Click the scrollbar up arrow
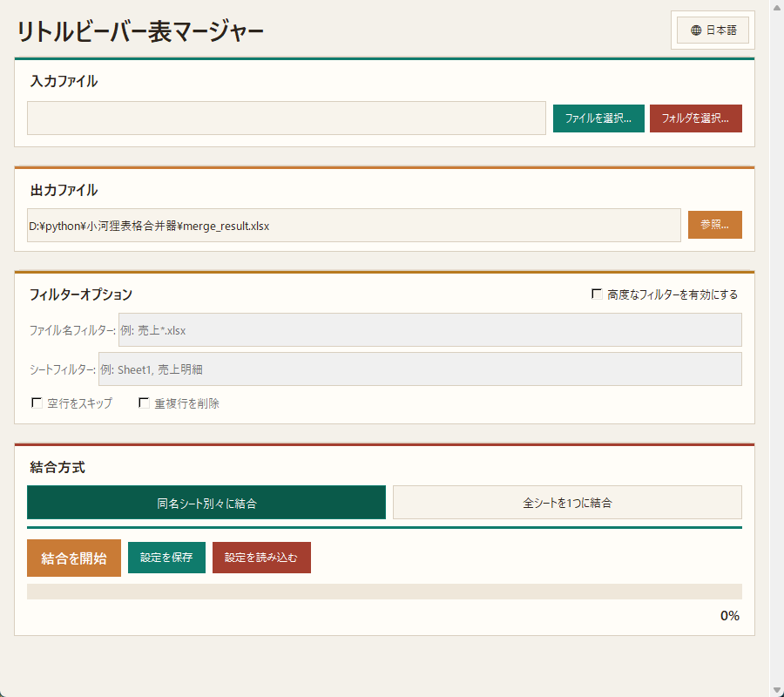 [x=776, y=7]
